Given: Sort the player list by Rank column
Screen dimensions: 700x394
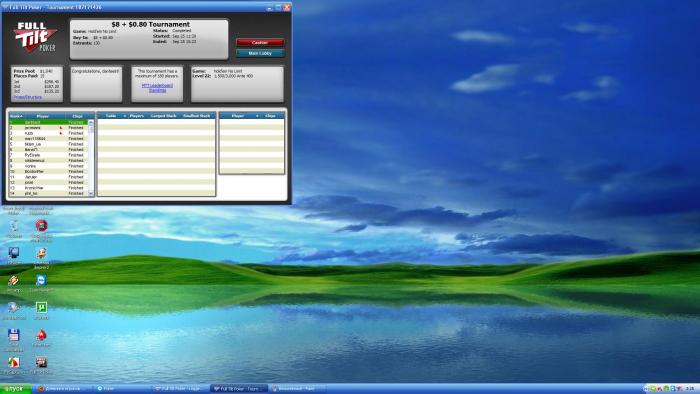Looking at the screenshot, I should coord(16,116).
